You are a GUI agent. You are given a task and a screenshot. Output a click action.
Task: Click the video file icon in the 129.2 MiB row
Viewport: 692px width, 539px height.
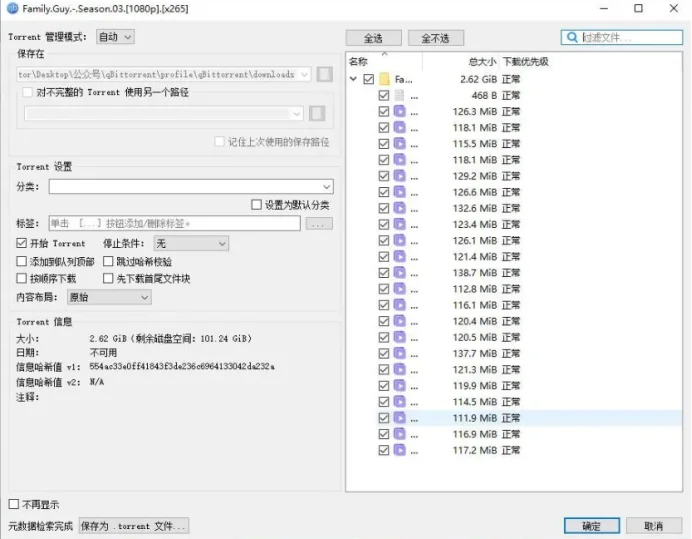399,176
